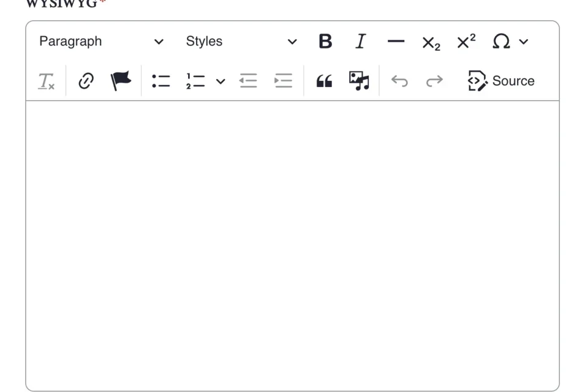Image resolution: width=588 pixels, height=392 pixels.
Task: Insert a horizontal line
Action: point(396,41)
